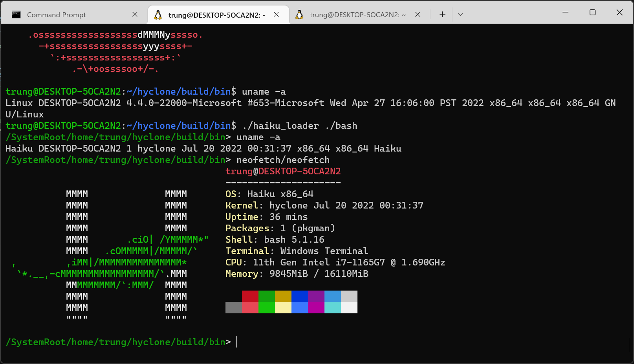
Task: Click the 'Packages: 1 (pkgman)' line
Action: pyautogui.click(x=280, y=228)
